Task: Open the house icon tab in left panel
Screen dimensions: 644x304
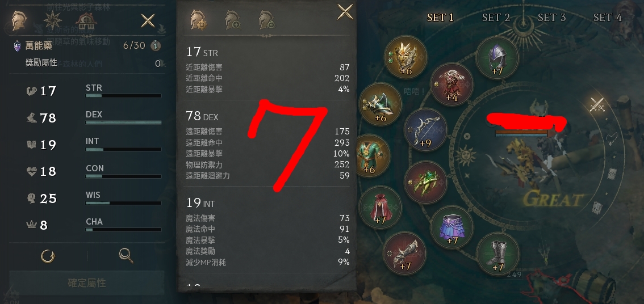Action: coord(86,20)
